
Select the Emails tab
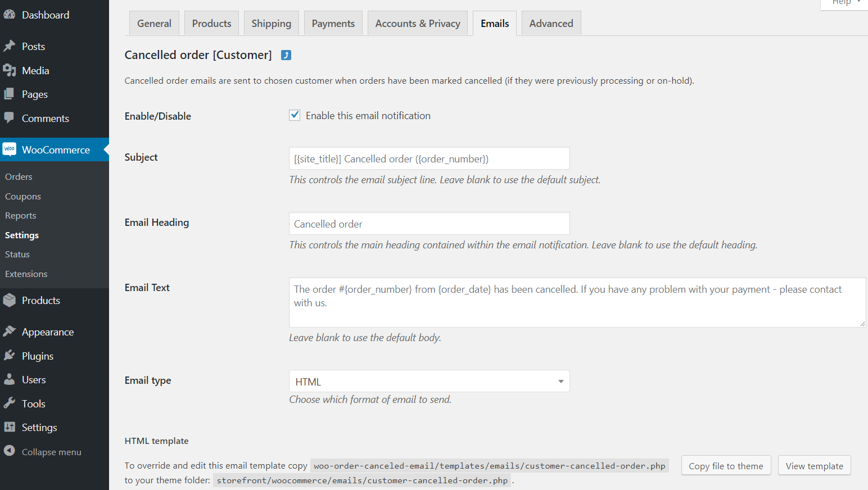coord(495,24)
